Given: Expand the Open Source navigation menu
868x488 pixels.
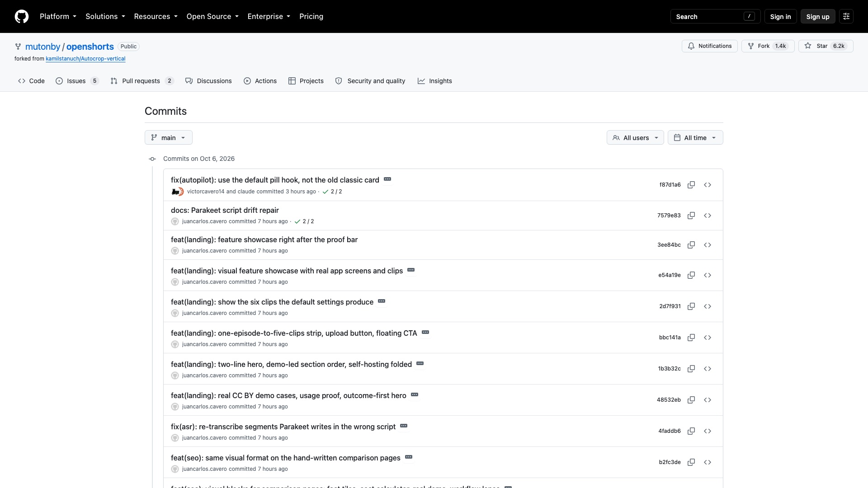Looking at the screenshot, I should click(212, 16).
